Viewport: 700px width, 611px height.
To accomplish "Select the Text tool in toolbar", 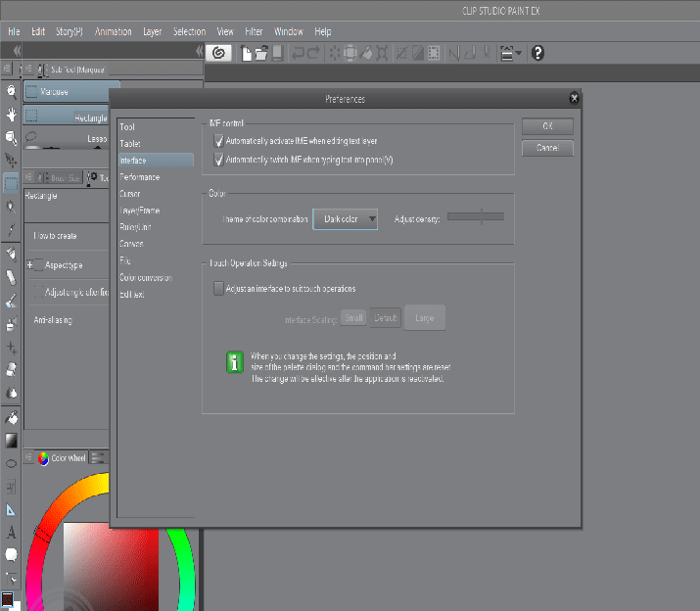I will tap(11, 533).
